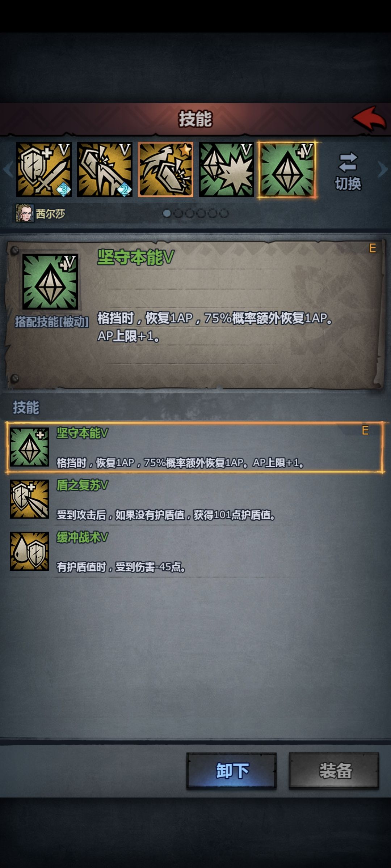Choose 盾之复苏V in the skill list
This screenshot has height=868, width=391.
click(195, 500)
